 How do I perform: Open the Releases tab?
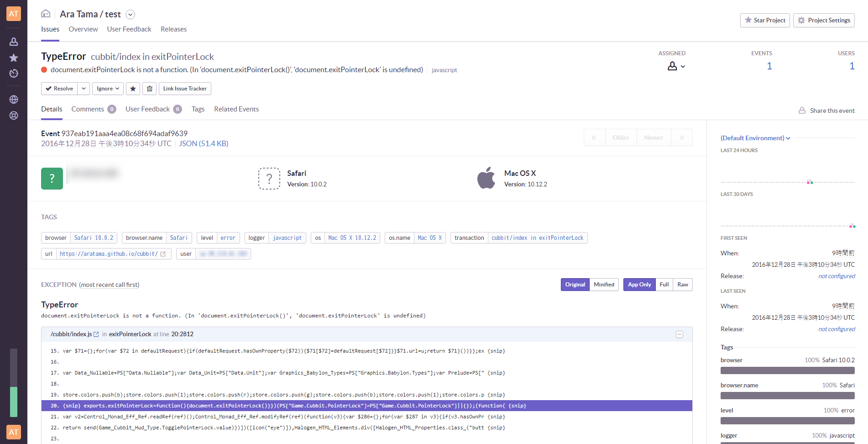click(173, 29)
